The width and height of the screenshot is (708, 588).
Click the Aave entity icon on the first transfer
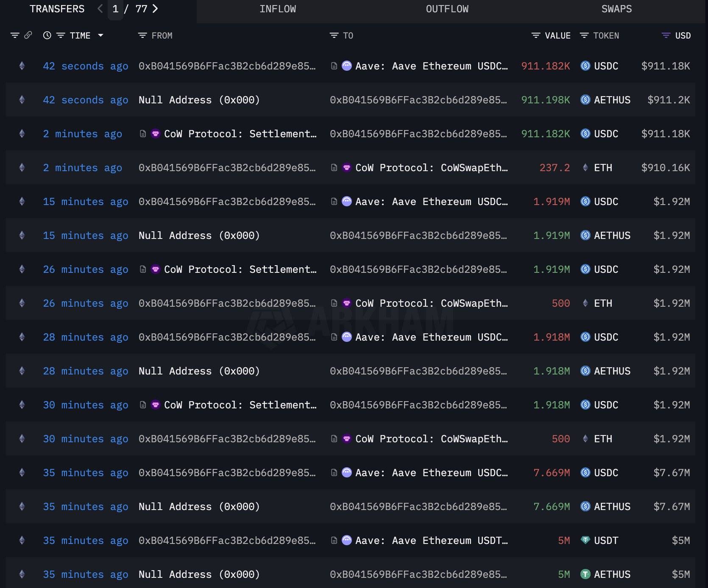tap(347, 66)
